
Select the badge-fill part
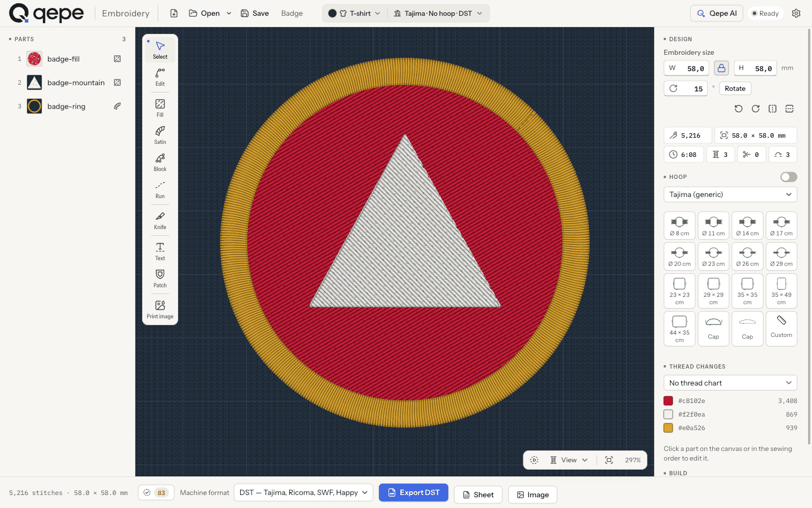point(69,59)
